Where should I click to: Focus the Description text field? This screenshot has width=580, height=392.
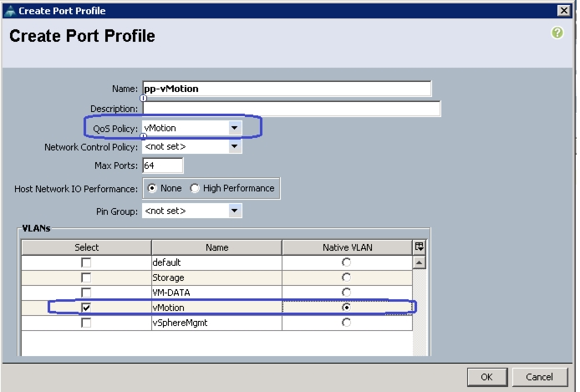tap(292, 109)
